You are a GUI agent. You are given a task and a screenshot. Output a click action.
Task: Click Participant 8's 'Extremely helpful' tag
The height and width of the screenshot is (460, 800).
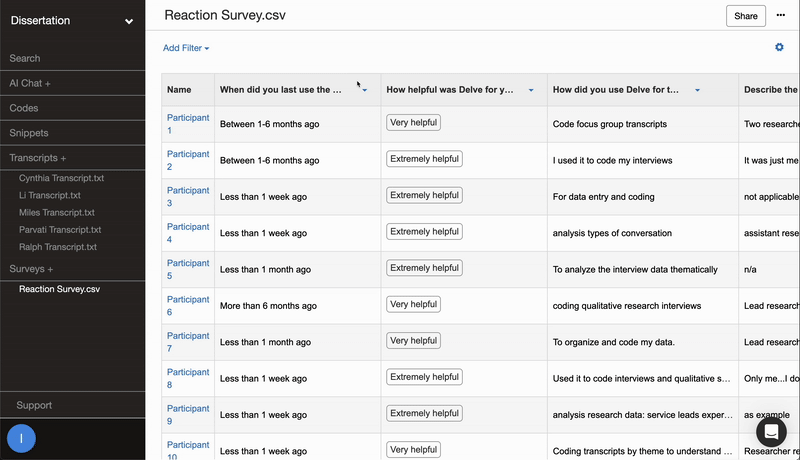[x=424, y=377]
